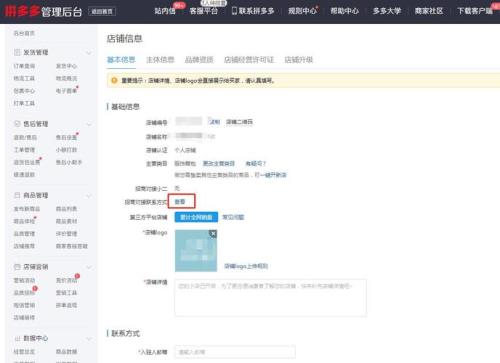Click the 售后管理 section icon

[17, 124]
